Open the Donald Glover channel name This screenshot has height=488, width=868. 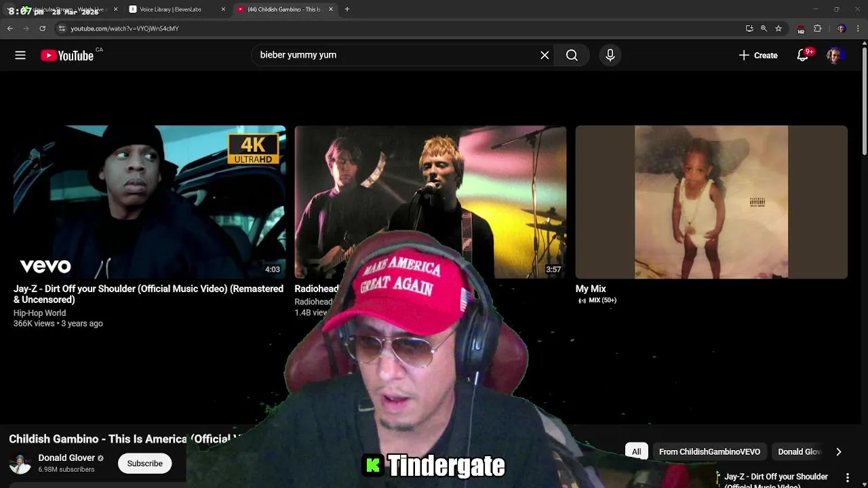point(66,458)
